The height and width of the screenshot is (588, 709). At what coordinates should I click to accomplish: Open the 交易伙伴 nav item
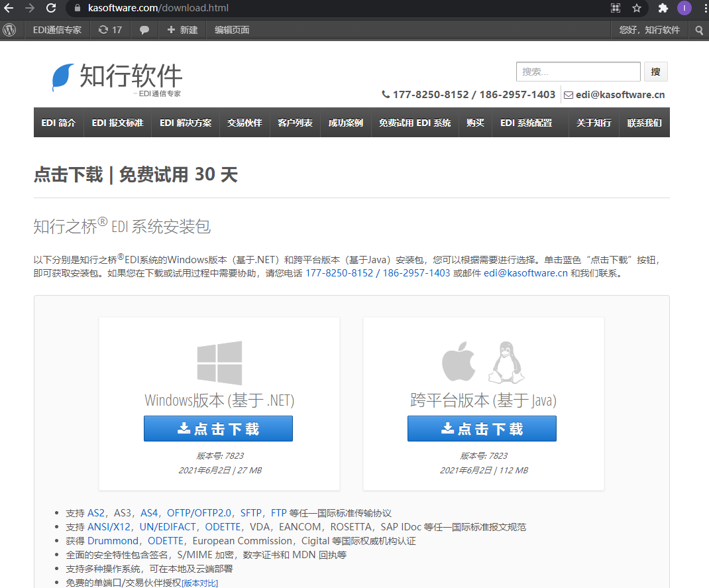coord(245,123)
